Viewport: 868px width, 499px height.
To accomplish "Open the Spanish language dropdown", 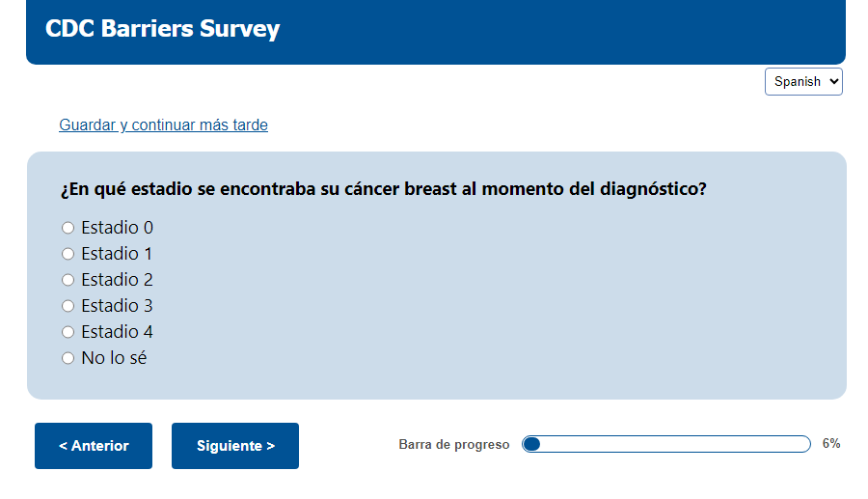I will pos(803,82).
